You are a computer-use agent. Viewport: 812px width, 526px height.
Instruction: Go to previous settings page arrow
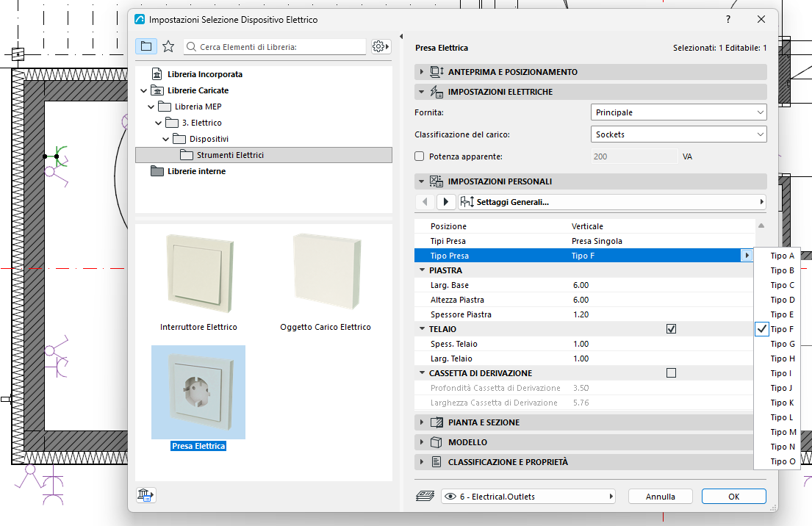pyautogui.click(x=425, y=202)
